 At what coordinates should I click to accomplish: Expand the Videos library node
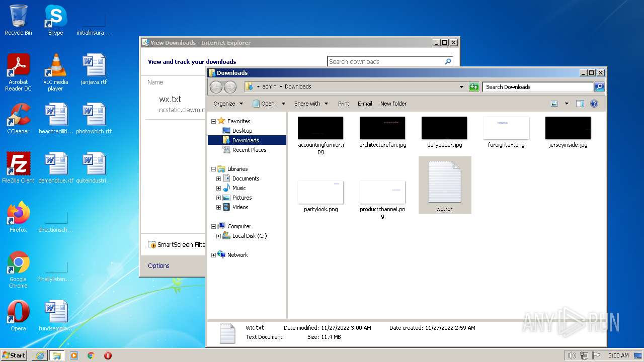(x=218, y=207)
